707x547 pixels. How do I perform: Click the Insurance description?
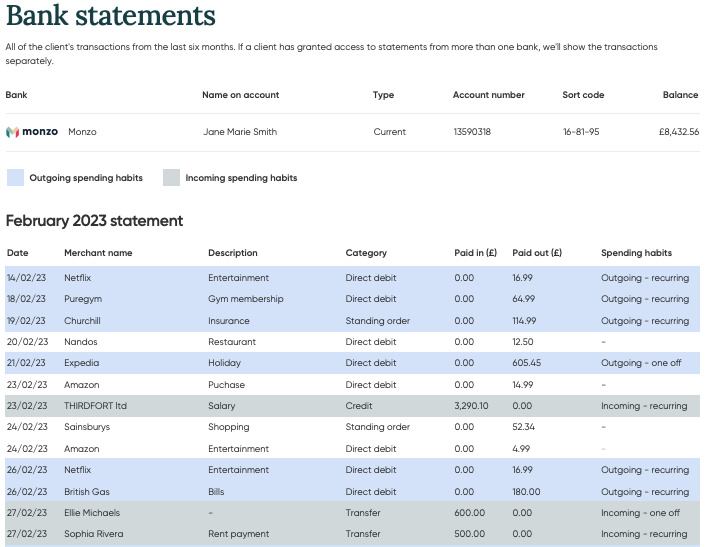point(229,321)
